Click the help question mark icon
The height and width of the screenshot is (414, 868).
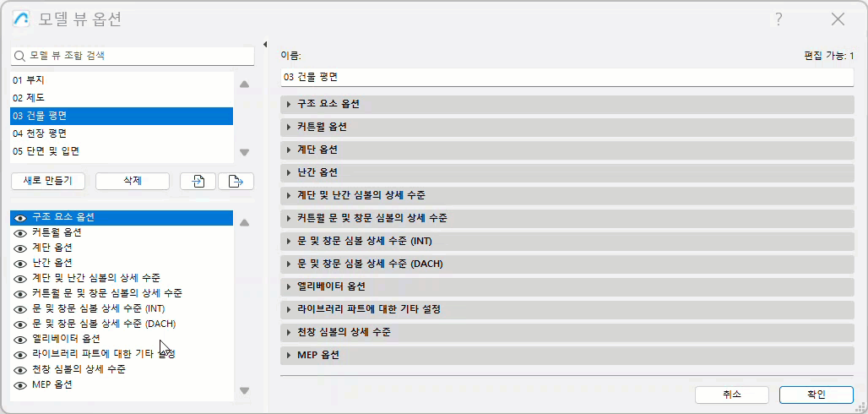778,19
